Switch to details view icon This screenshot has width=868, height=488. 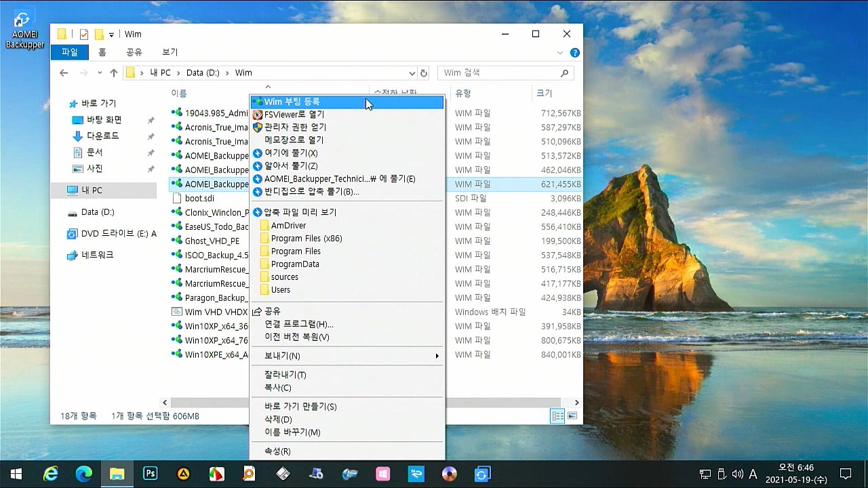click(557, 416)
